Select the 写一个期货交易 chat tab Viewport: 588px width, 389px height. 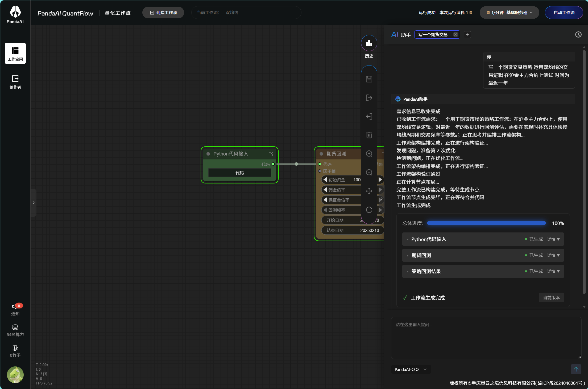(434, 35)
